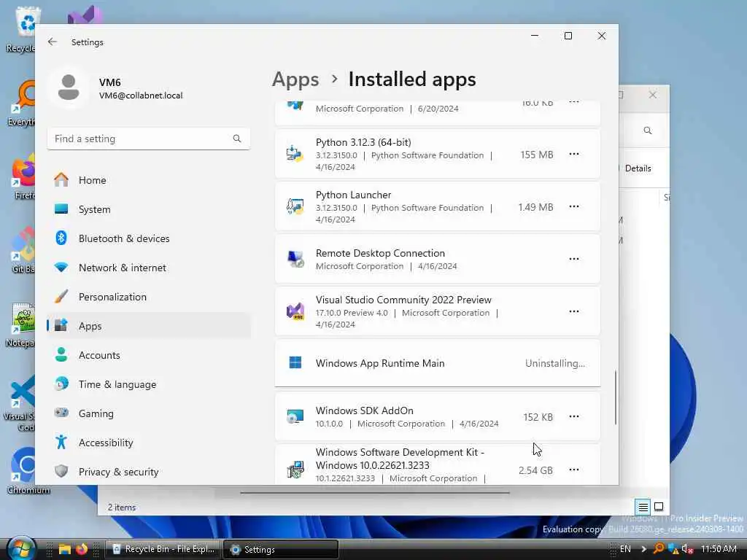Screen dimensions: 747x560
Task: Open the Start button on taskbar
Action: 21,548
